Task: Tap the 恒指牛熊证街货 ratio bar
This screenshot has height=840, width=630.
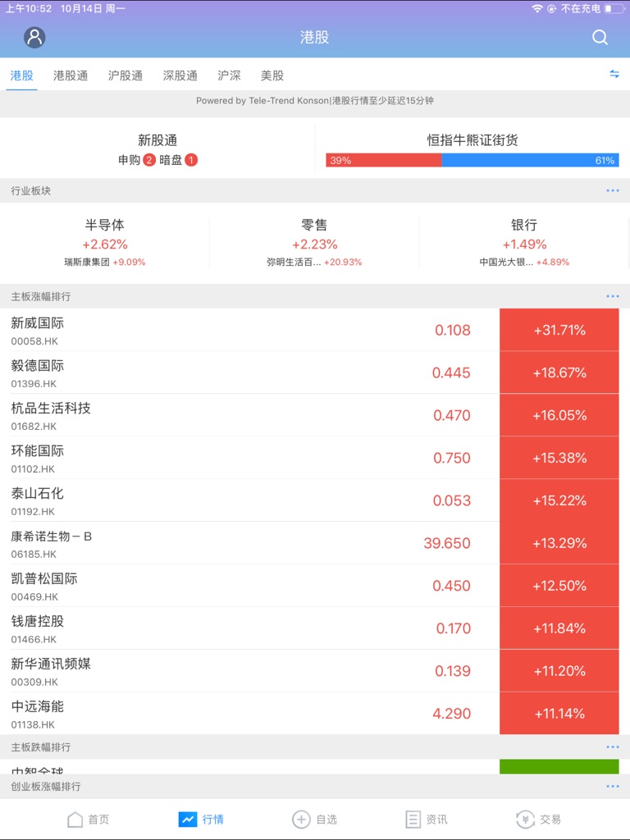Action: point(472,160)
